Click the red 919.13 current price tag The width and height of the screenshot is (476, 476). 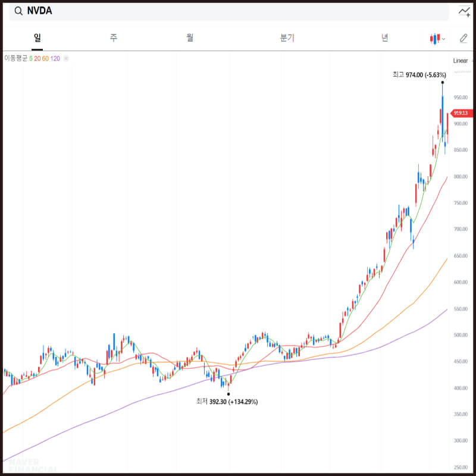[462, 113]
